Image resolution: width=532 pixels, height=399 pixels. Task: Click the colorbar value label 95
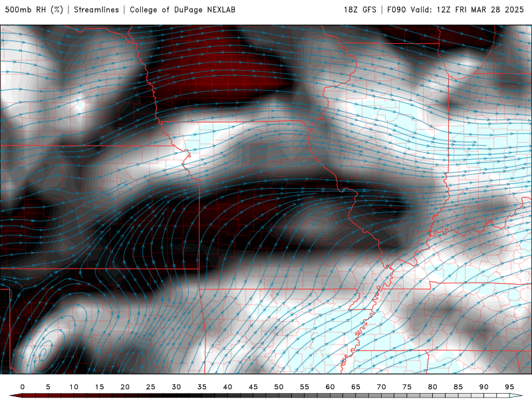coord(509,387)
